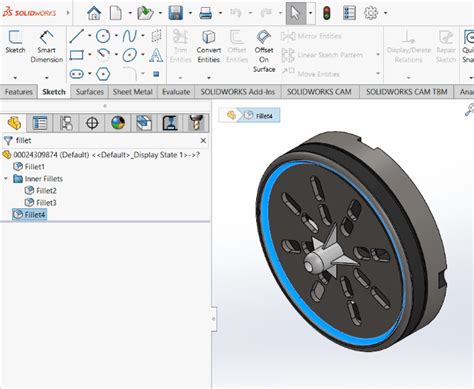This screenshot has width=474, height=389.
Task: Select the Line sketch tool
Action: pos(77,36)
